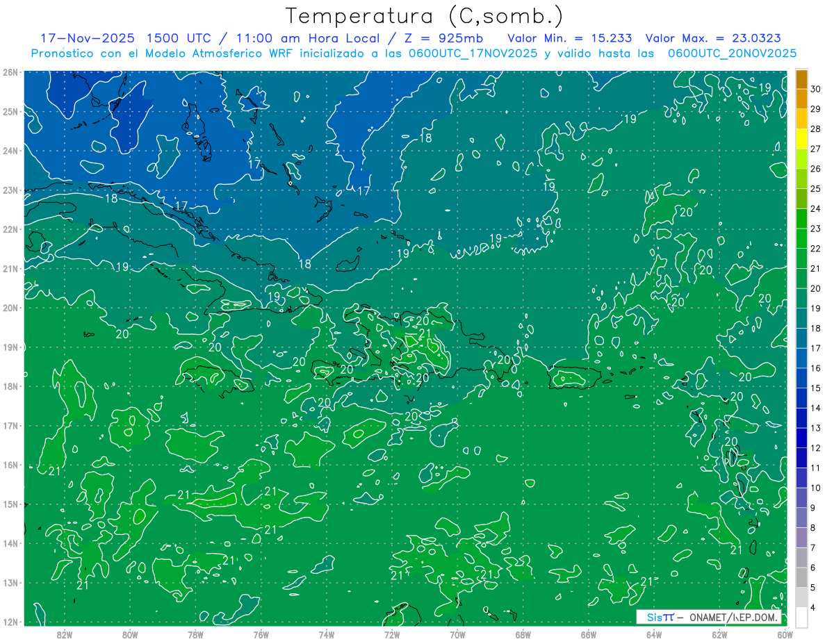Viewport: 834px width, 644px height.
Task: Click the white swatch at the color scale bottom
Action: click(x=802, y=616)
